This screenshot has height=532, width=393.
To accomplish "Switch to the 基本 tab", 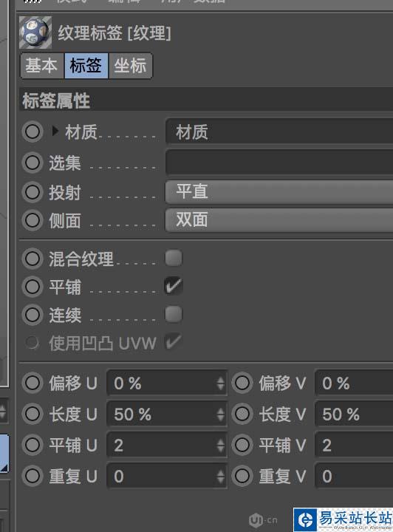I will [42, 66].
